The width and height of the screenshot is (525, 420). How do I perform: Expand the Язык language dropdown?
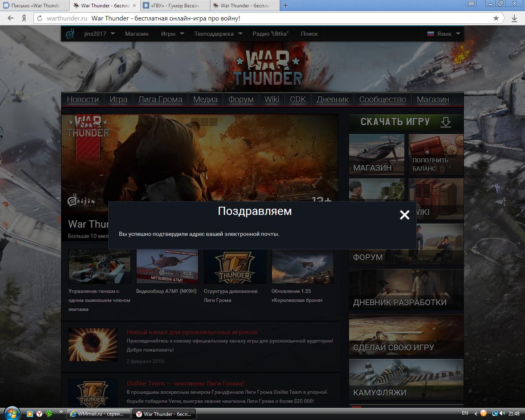444,34
